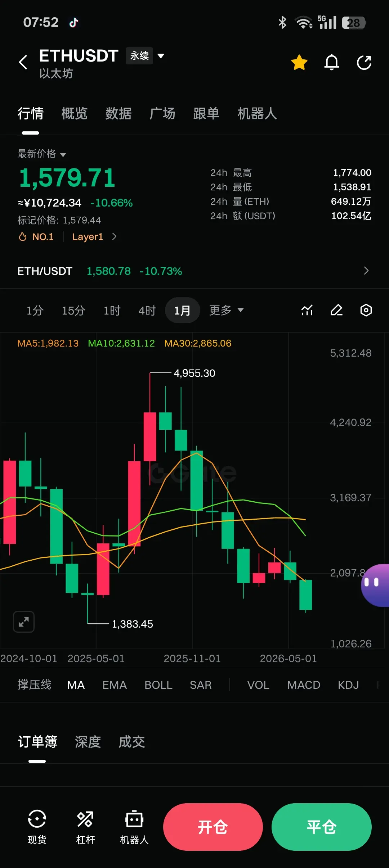389x868 pixels.
Task: Switch to the 数据 tab
Action: coord(119,113)
